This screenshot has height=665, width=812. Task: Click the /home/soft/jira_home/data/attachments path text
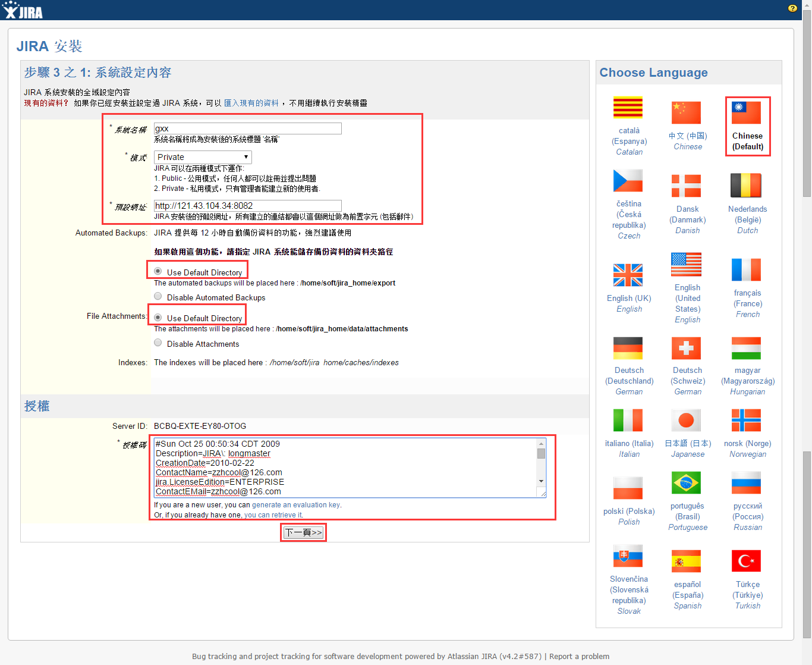342,329
